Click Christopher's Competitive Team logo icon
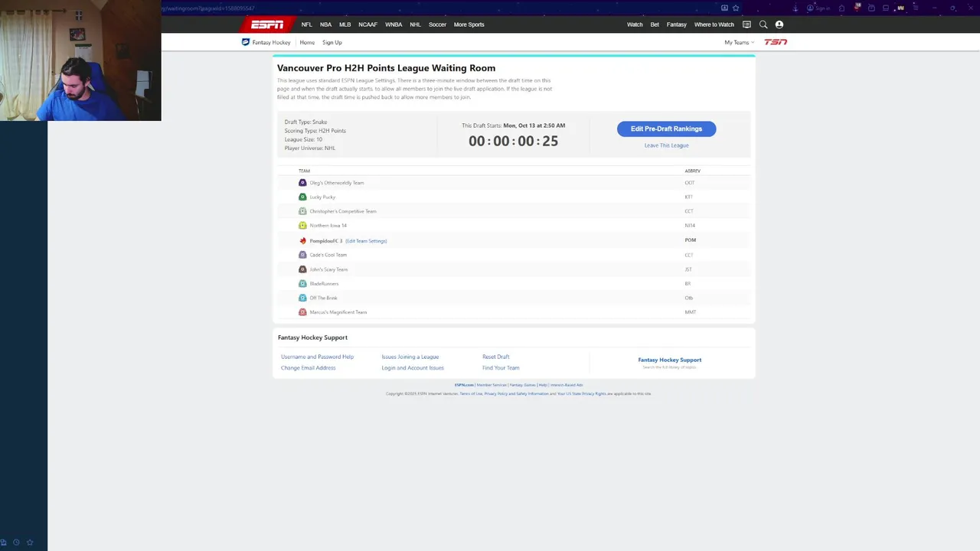The width and height of the screenshot is (980, 551). 302,211
